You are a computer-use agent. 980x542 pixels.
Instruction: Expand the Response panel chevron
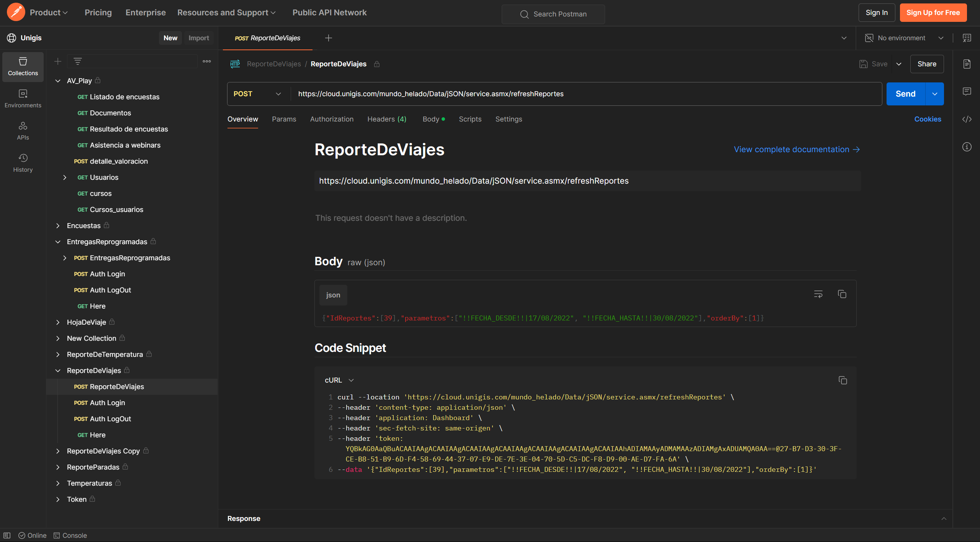pos(944,519)
